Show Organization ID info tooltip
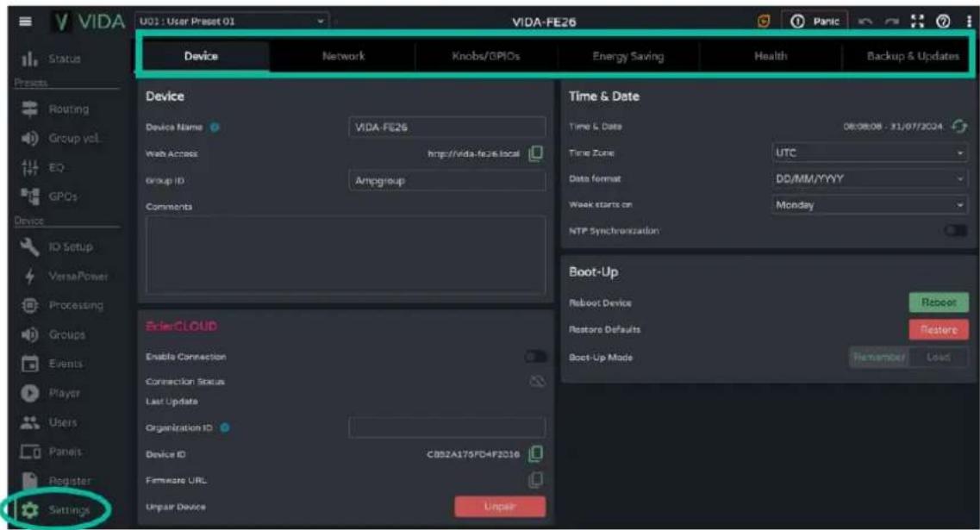 [x=225, y=427]
